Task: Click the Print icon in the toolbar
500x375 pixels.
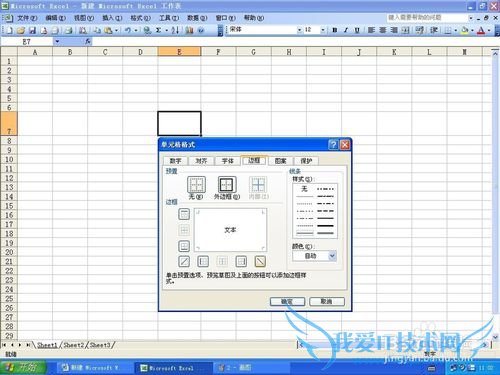Action: coord(69,30)
